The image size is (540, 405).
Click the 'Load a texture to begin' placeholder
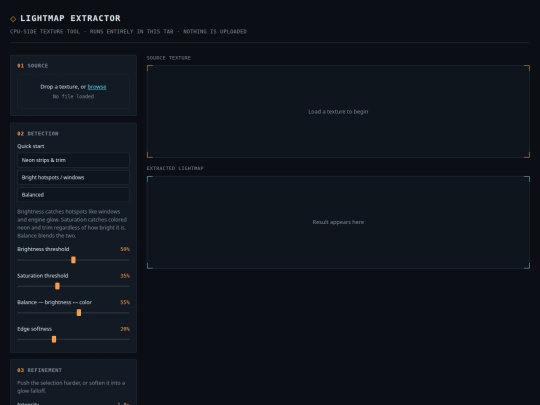(338, 112)
